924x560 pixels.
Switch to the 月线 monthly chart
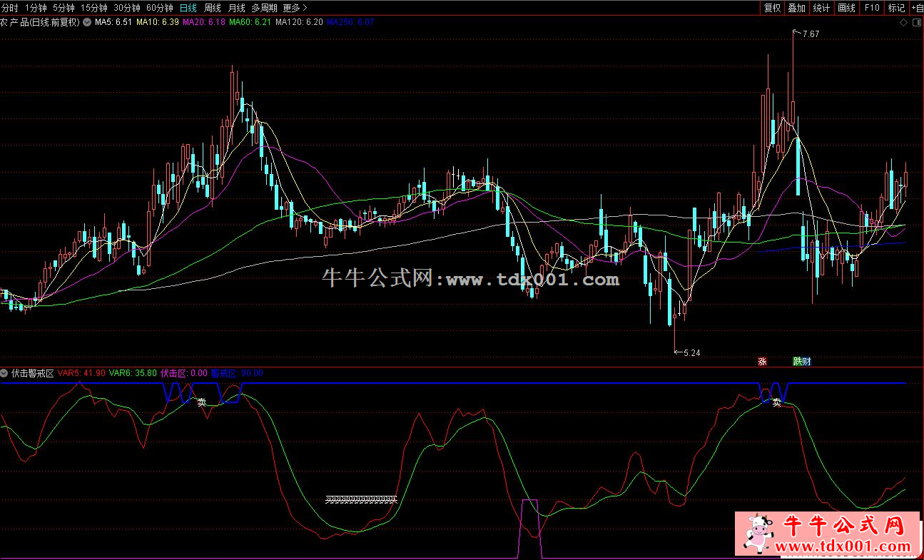tap(236, 8)
